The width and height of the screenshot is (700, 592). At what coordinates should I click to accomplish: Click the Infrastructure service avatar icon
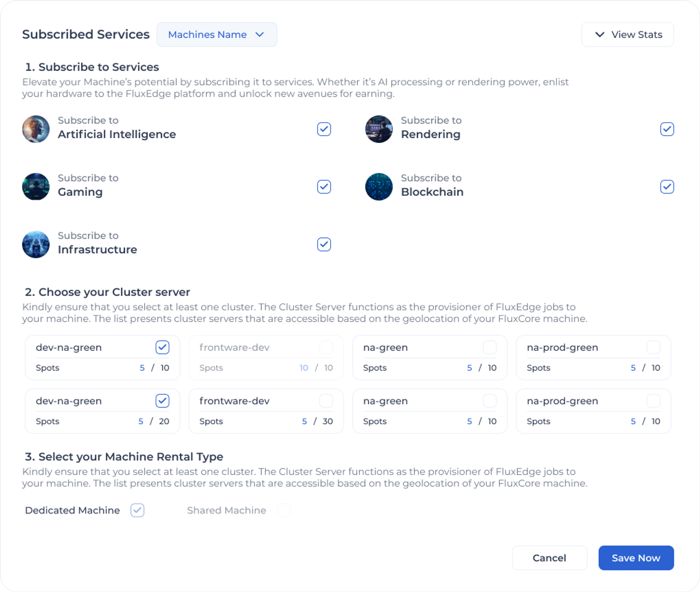point(36,245)
